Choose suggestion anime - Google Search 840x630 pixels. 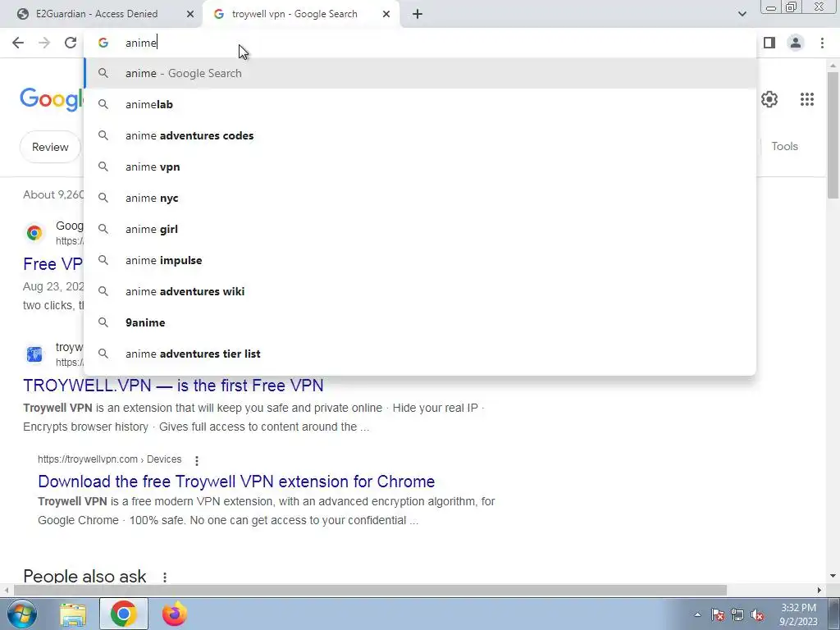pos(421,73)
